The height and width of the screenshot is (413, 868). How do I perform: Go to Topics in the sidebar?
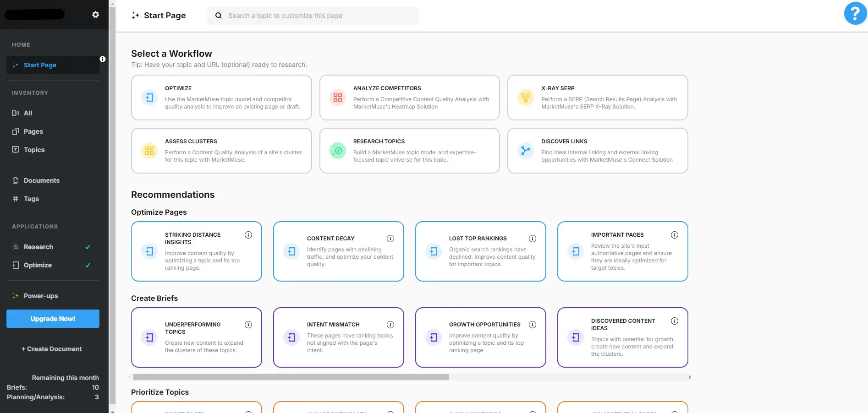pyautogui.click(x=34, y=150)
